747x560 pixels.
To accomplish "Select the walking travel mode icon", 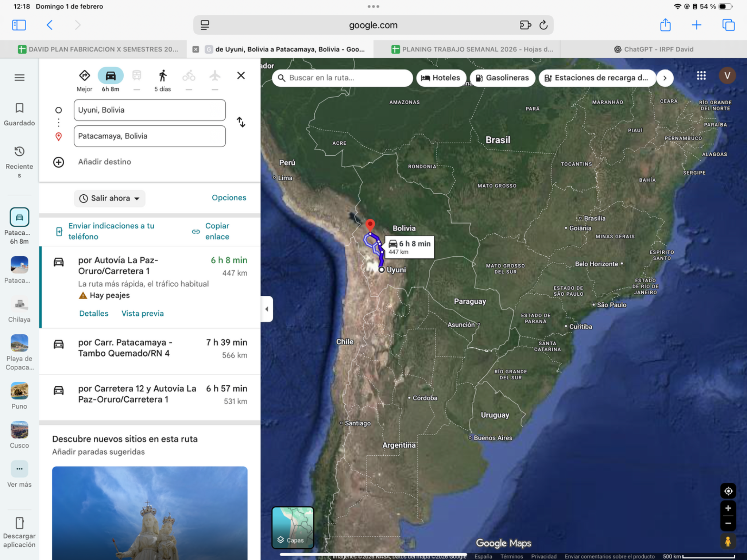I will (x=163, y=76).
